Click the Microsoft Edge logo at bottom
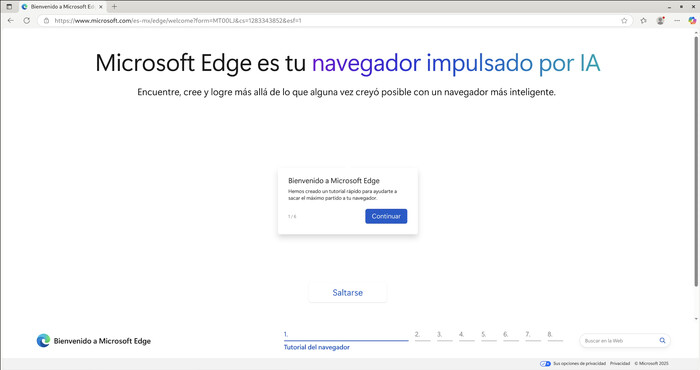This screenshot has height=370, width=700. [43, 341]
